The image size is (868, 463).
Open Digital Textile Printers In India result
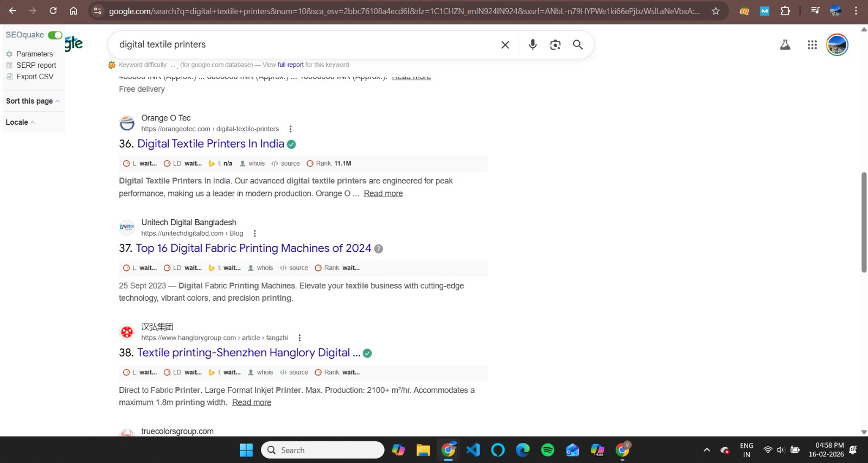point(210,144)
